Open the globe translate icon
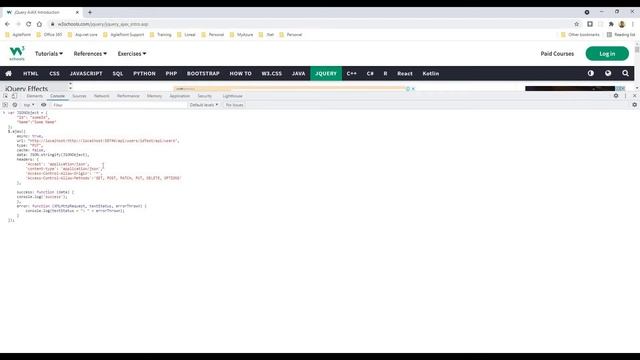Viewport: 640px width, 360px height. [608, 73]
